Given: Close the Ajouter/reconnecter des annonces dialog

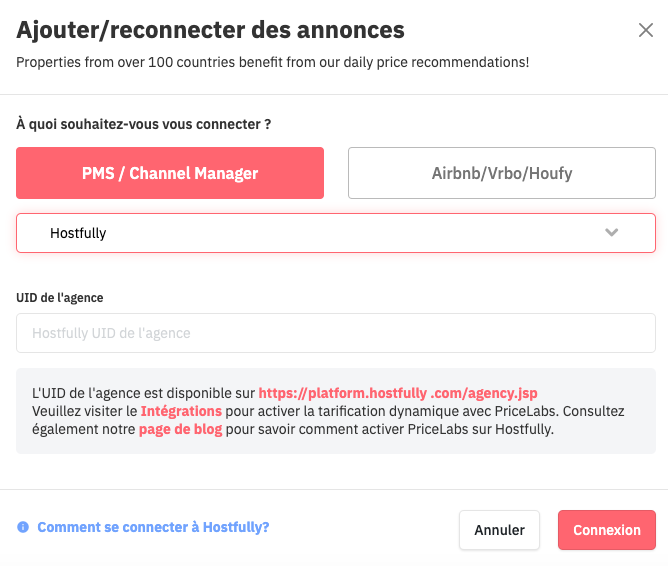Looking at the screenshot, I should (646, 30).
